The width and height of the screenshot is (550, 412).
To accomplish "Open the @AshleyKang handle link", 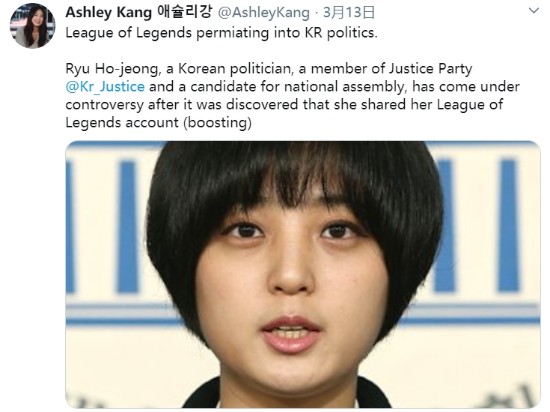I will (264, 13).
